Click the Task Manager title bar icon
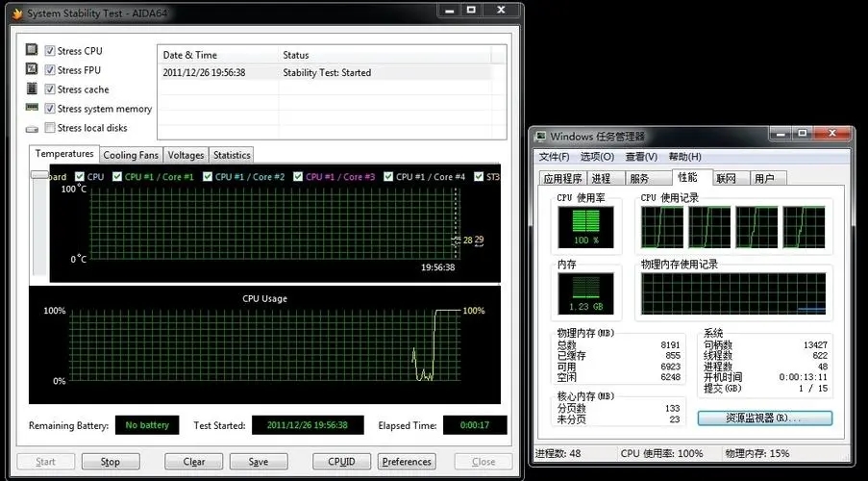The width and height of the screenshot is (868, 481). (542, 137)
